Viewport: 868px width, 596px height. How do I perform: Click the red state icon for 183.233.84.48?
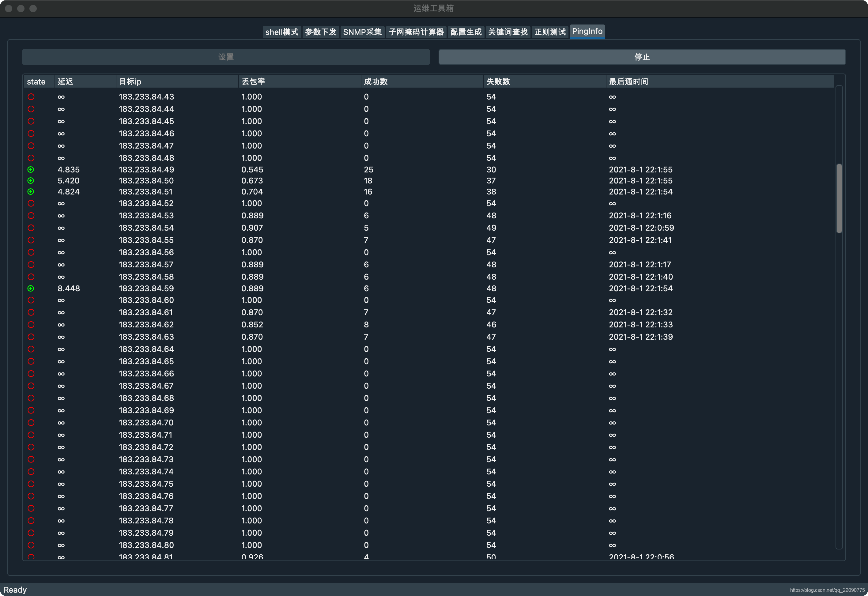(x=31, y=158)
